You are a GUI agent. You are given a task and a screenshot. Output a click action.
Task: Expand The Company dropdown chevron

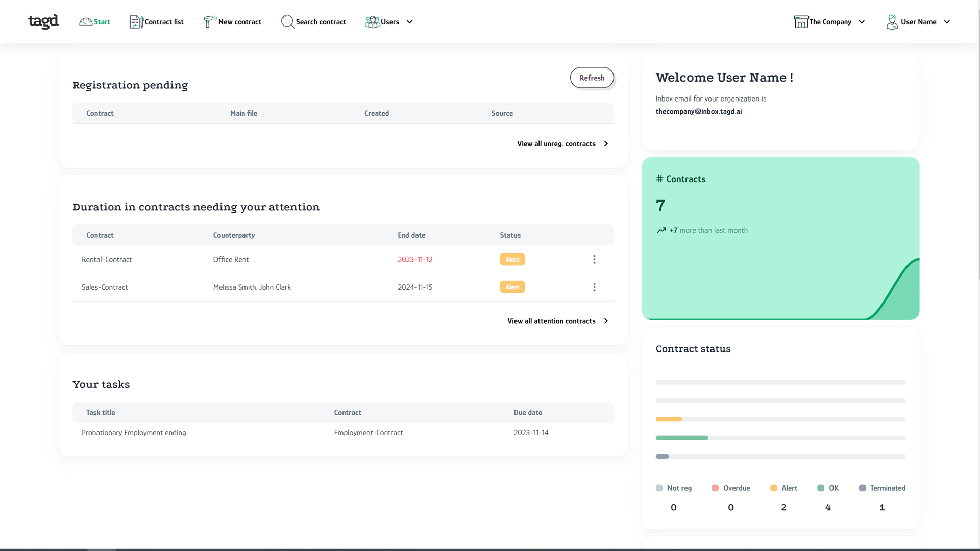click(x=862, y=22)
